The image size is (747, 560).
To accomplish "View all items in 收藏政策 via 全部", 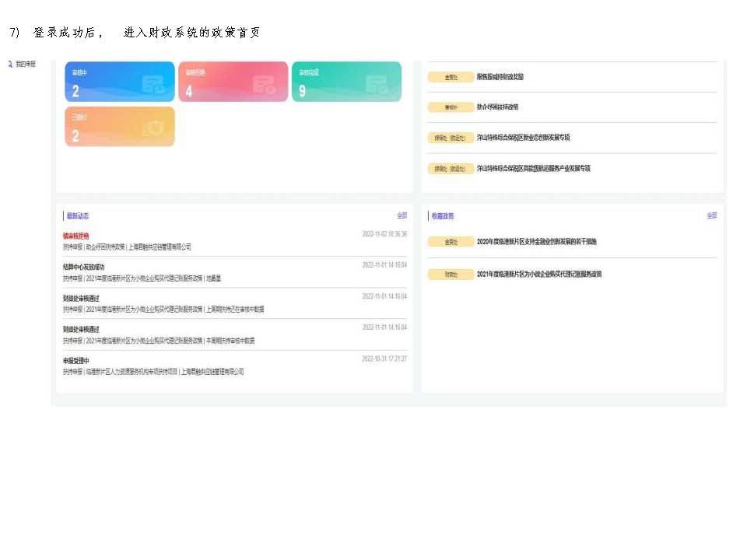I will point(711,215).
